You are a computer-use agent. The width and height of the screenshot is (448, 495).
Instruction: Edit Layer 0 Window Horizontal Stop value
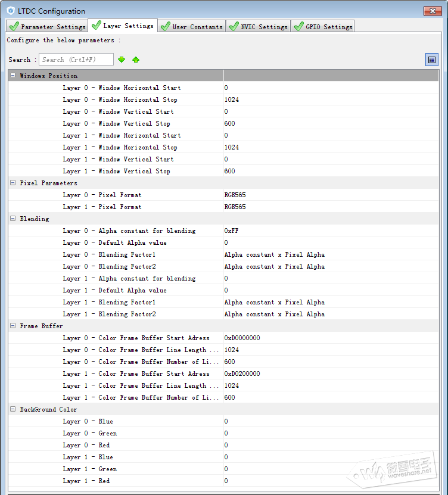coord(331,99)
